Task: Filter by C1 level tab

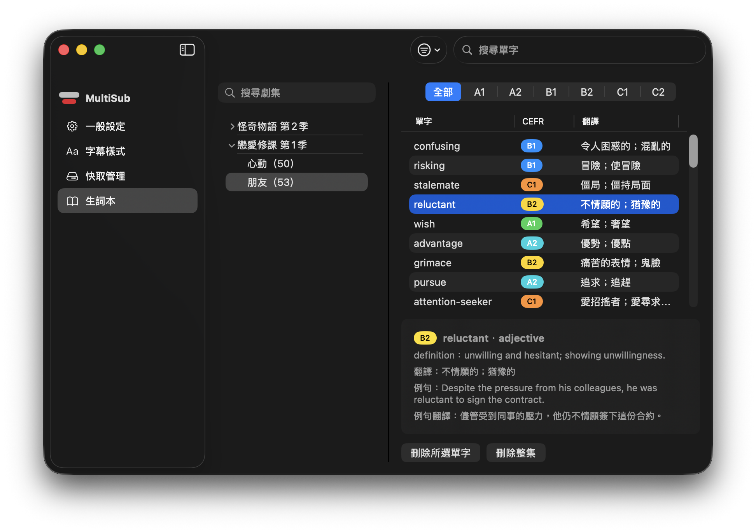Action: [x=622, y=92]
